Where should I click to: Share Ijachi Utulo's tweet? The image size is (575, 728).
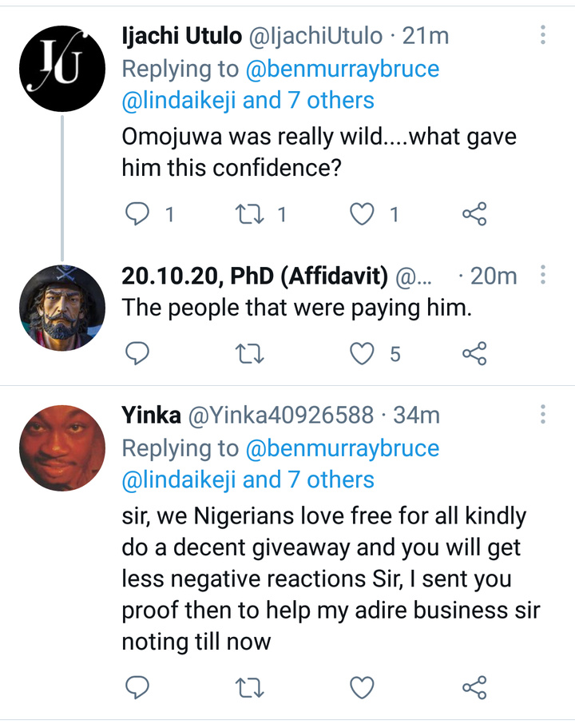pos(474,214)
